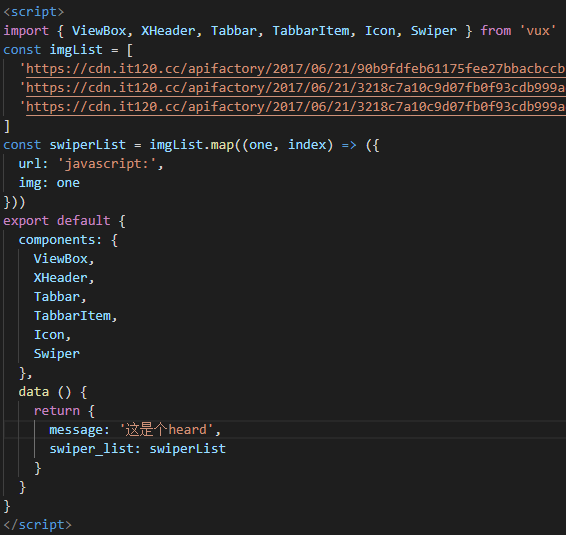Click imgList in its const declaration
This screenshot has height=535, width=566.
[x=76, y=50]
